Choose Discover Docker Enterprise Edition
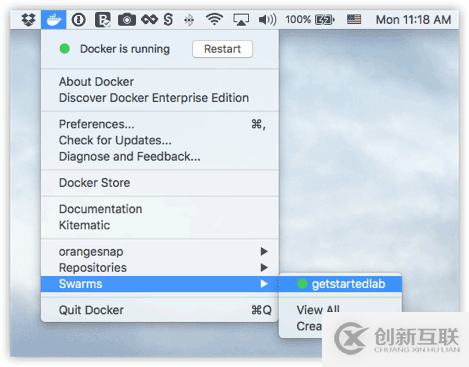 coord(160,98)
